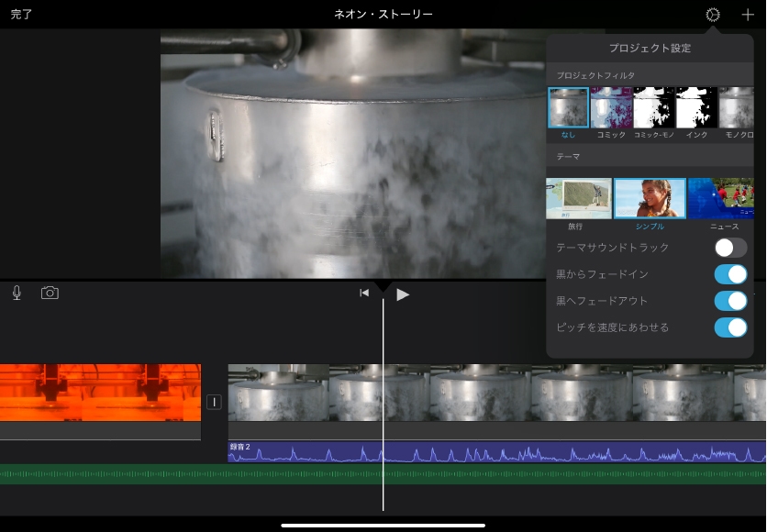
Task: Select the 録音 2 audio clip
Action: tap(495, 452)
